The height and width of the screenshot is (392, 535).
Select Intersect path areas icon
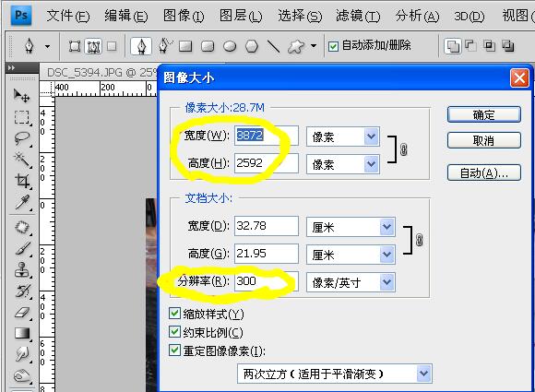coord(489,46)
